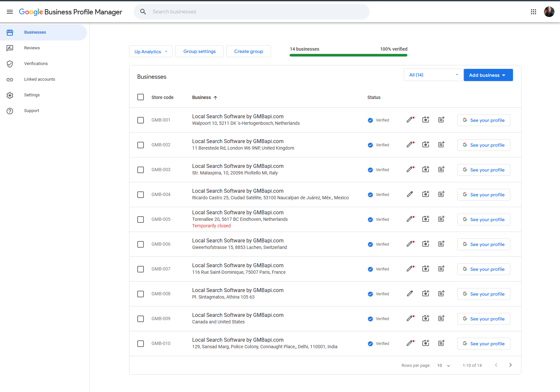This screenshot has height=392, width=560.
Task: Check the GMB-009 row checkbox
Action: tap(141, 319)
